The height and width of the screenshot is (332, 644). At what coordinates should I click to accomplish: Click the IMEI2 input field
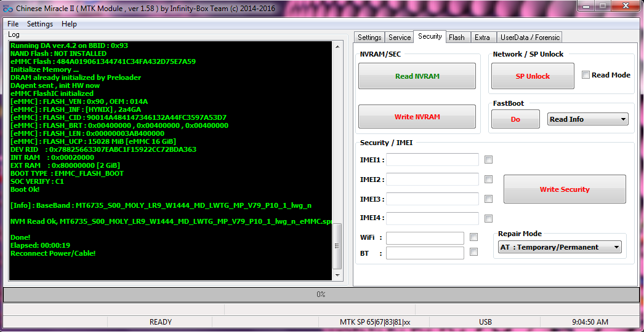(x=432, y=180)
